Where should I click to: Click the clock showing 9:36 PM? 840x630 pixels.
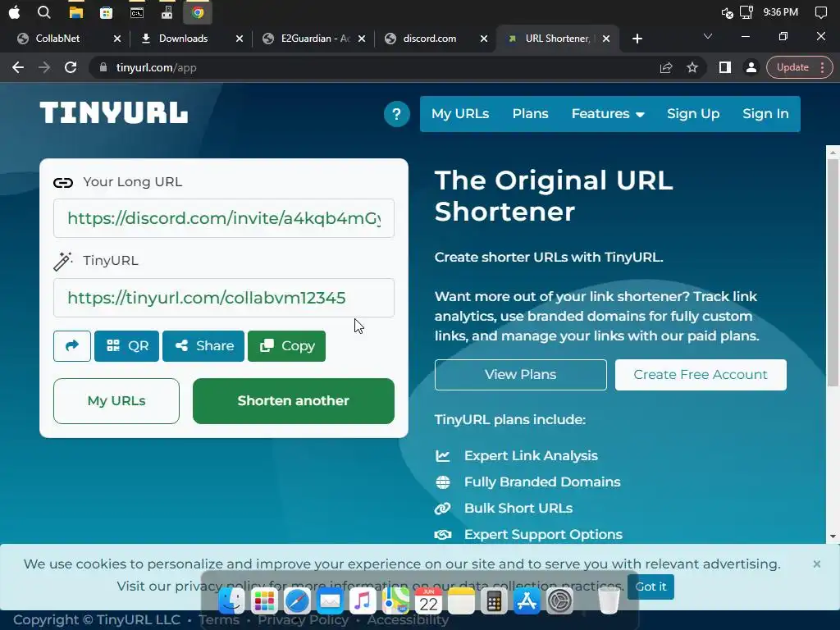(780, 11)
